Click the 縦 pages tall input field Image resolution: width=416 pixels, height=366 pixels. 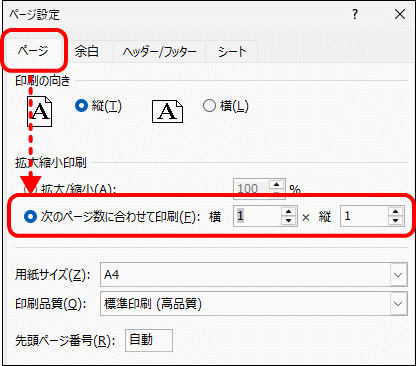point(364,216)
